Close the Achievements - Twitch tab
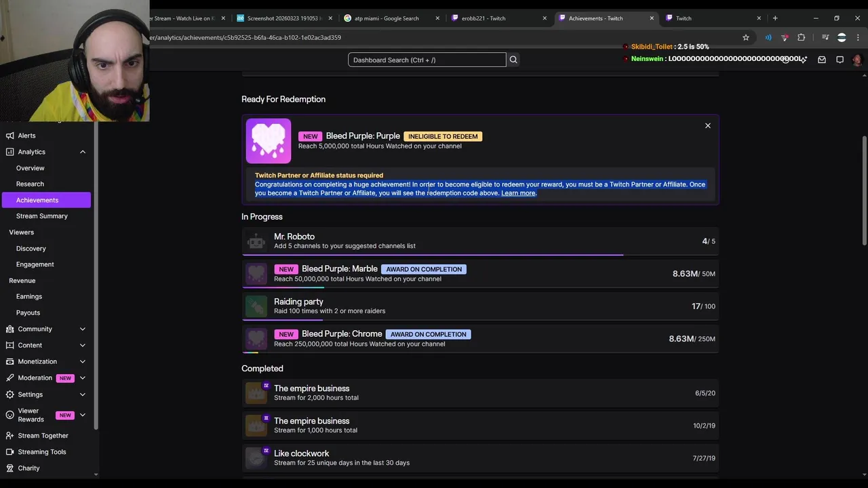 click(652, 18)
